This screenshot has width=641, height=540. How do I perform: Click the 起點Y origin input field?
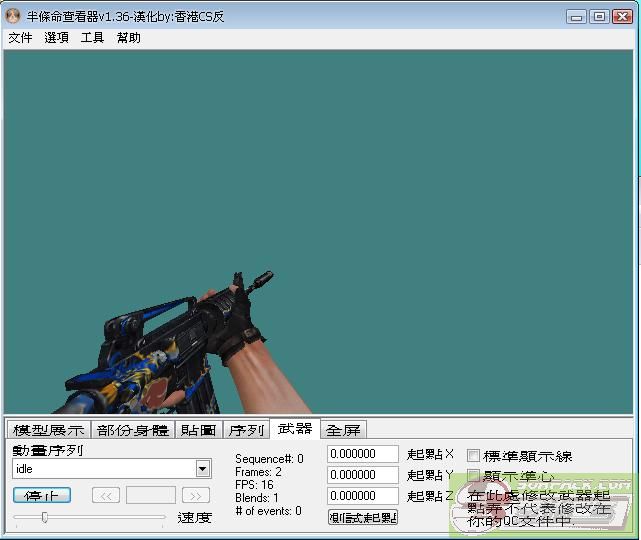click(363, 475)
